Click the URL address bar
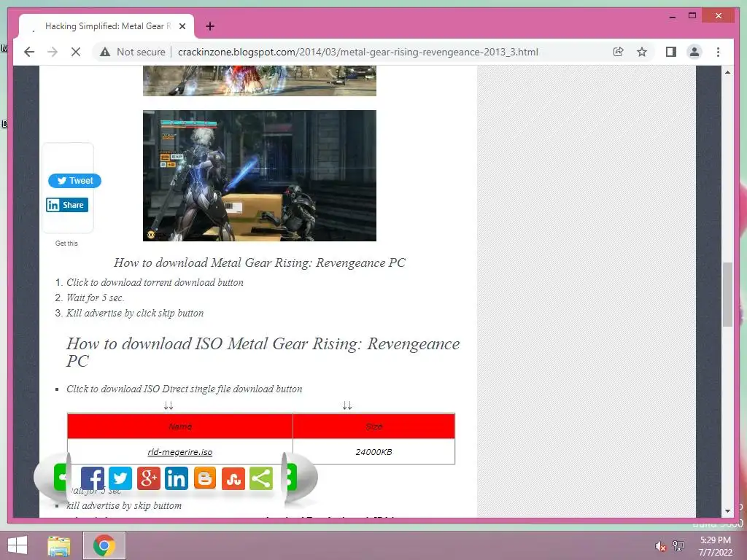The height and width of the screenshot is (560, 747). [357, 52]
